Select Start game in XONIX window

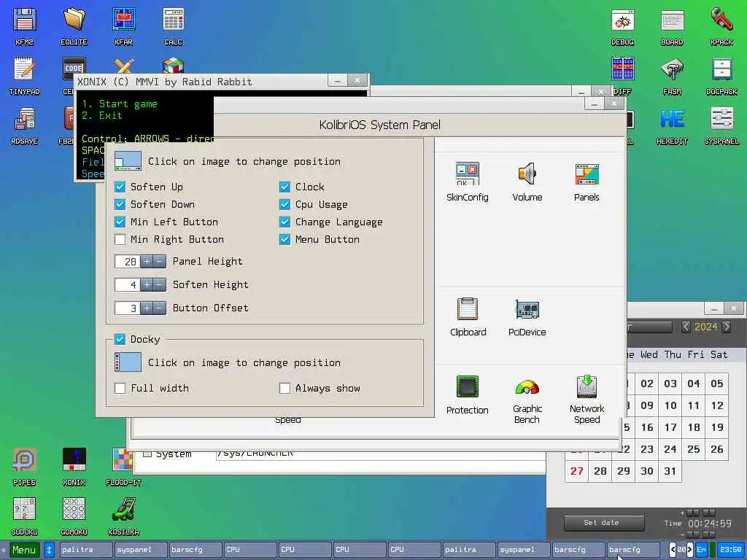tap(119, 104)
